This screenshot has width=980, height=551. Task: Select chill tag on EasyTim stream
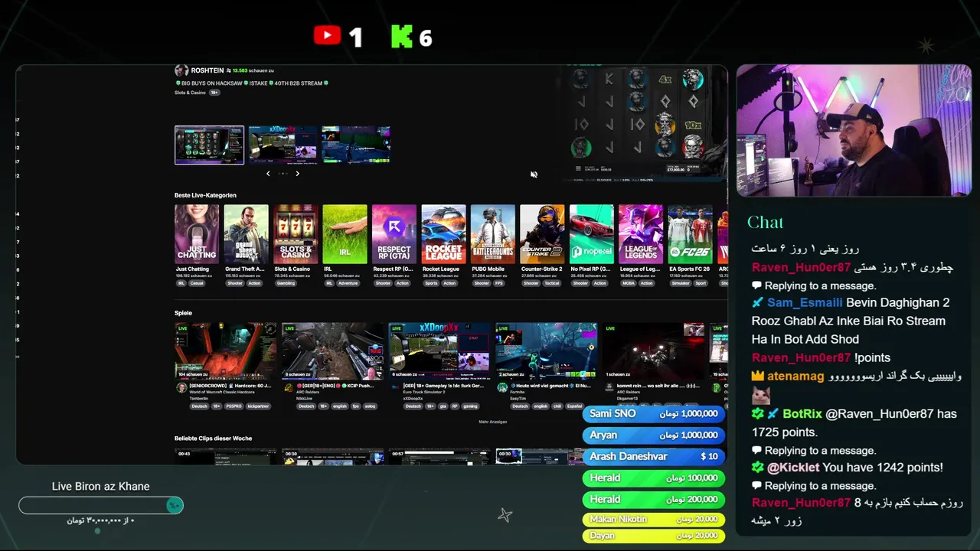557,406
